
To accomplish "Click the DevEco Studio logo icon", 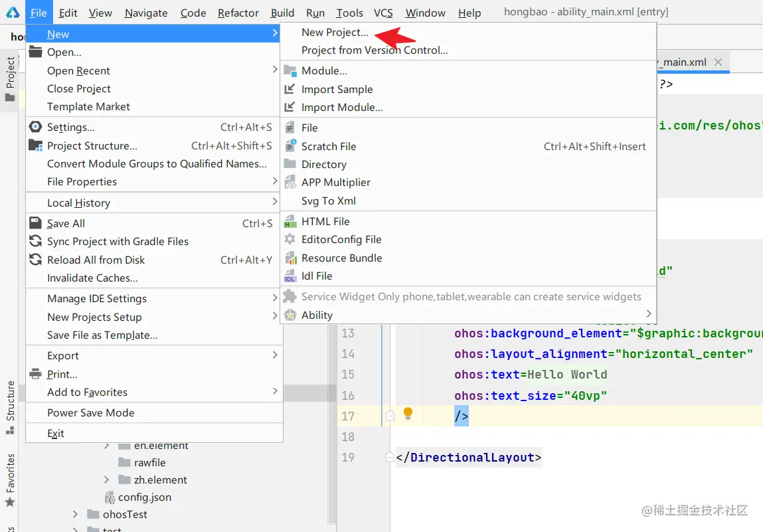I will point(13,12).
